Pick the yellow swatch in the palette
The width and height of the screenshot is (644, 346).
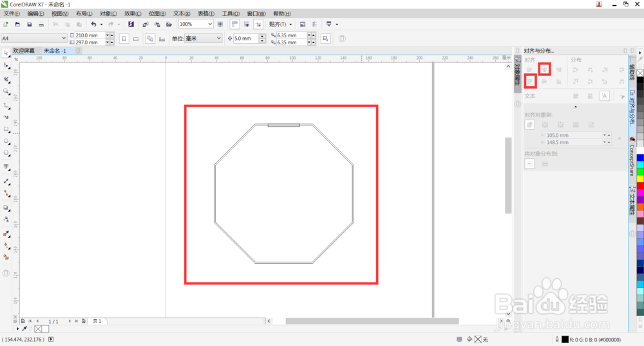point(640,179)
